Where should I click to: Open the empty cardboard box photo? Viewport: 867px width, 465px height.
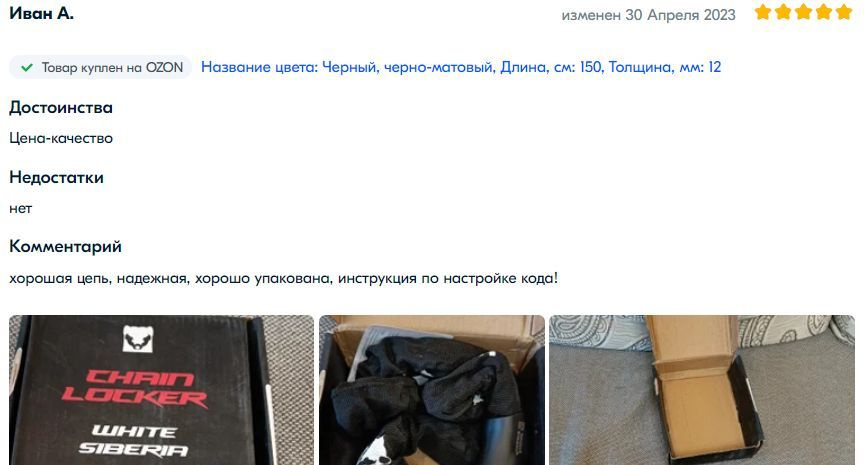pyautogui.click(x=702, y=390)
